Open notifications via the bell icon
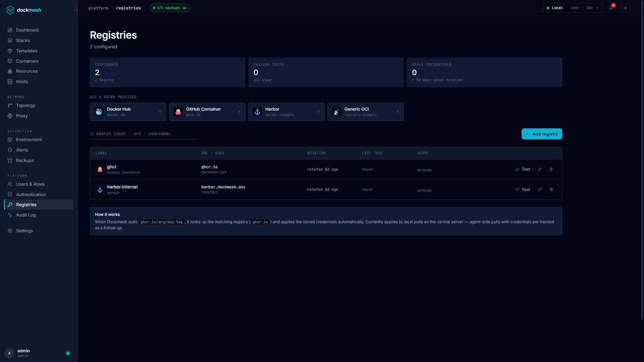 click(611, 8)
